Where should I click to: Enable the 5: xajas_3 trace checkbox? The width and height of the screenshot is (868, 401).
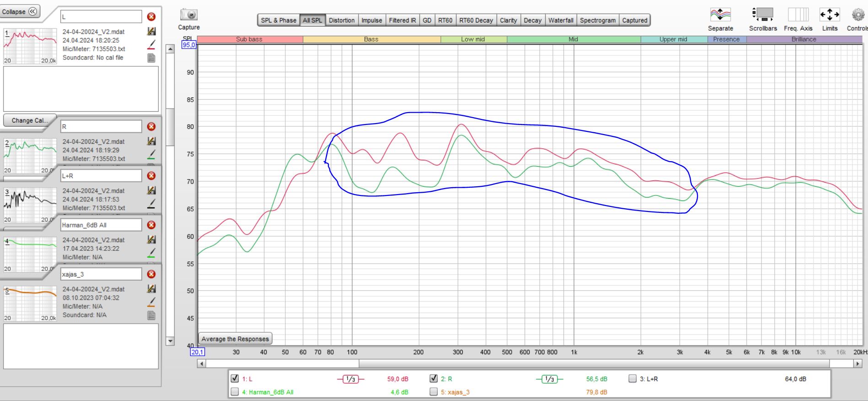(x=434, y=392)
